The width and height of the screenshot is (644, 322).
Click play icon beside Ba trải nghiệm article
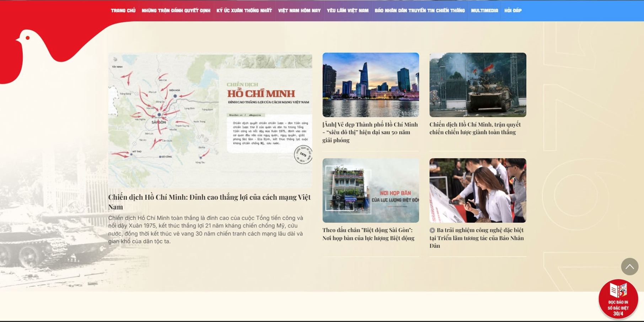432,230
